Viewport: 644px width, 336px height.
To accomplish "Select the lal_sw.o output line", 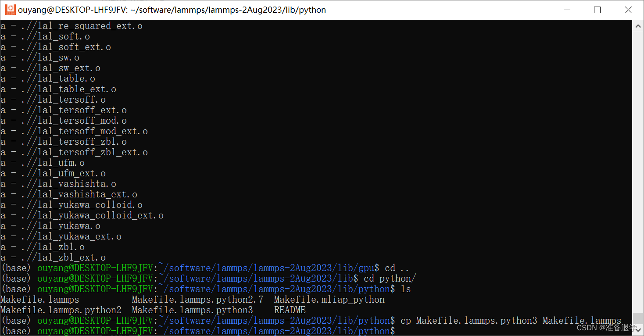I will tap(53, 57).
